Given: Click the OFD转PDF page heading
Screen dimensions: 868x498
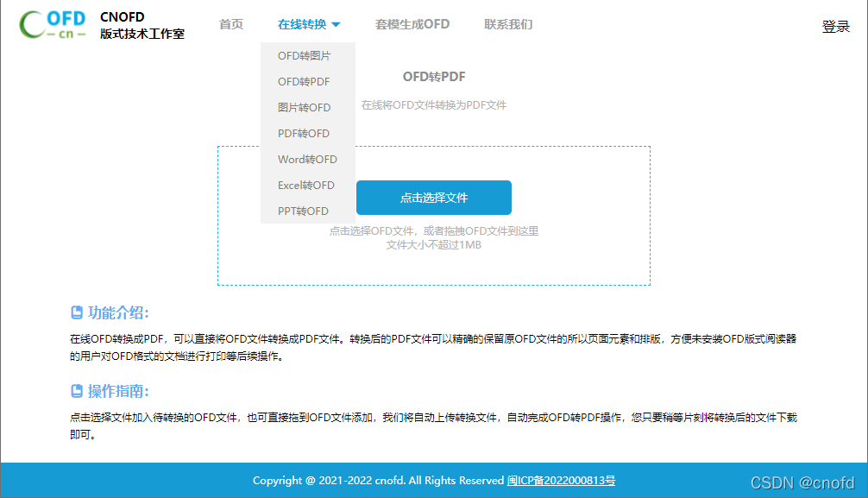Looking at the screenshot, I should click(432, 76).
